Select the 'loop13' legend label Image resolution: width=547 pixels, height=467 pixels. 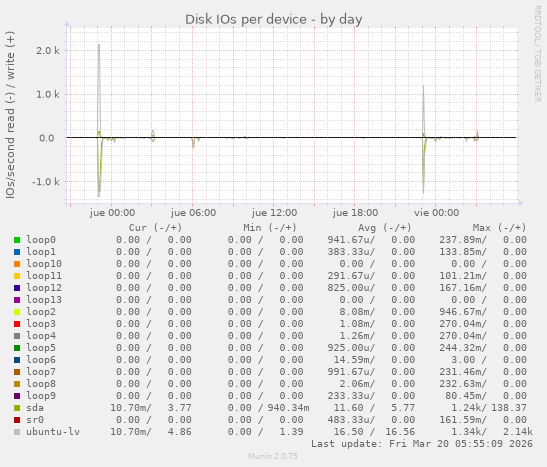(44, 300)
